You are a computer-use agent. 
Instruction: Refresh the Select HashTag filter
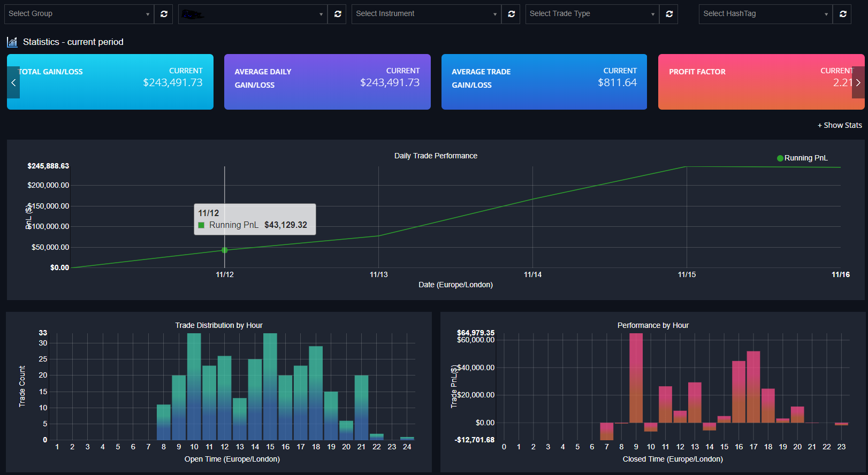[843, 14]
